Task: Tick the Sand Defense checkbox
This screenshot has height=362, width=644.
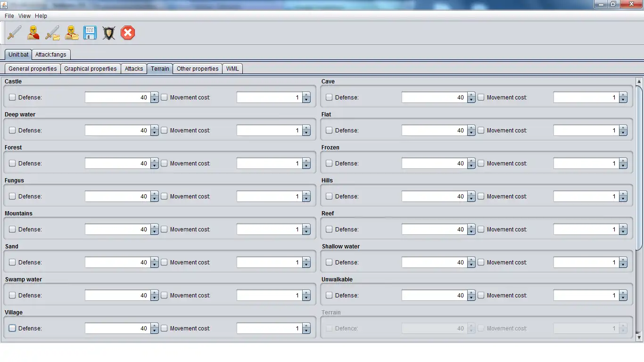Action: 12,263
